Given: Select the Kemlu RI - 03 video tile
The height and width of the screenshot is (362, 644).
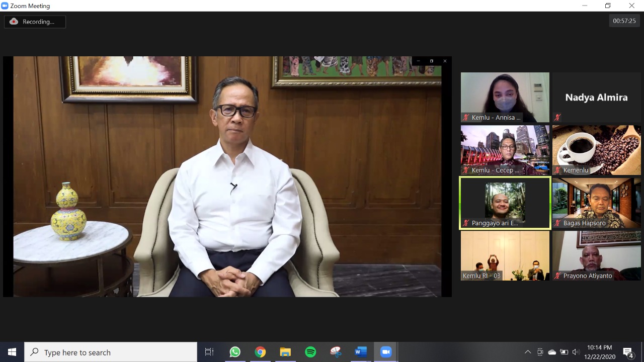Looking at the screenshot, I should [x=505, y=255].
